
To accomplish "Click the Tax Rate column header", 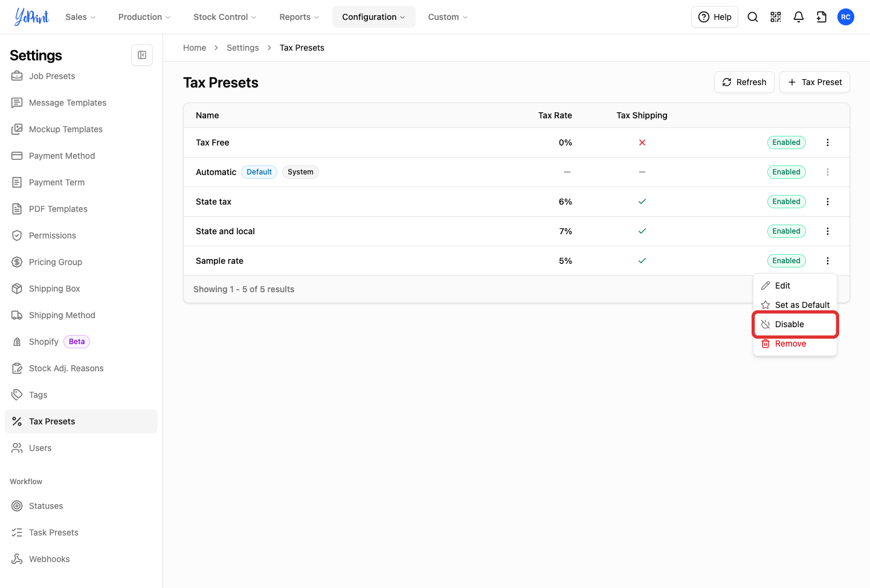I will coord(555,115).
